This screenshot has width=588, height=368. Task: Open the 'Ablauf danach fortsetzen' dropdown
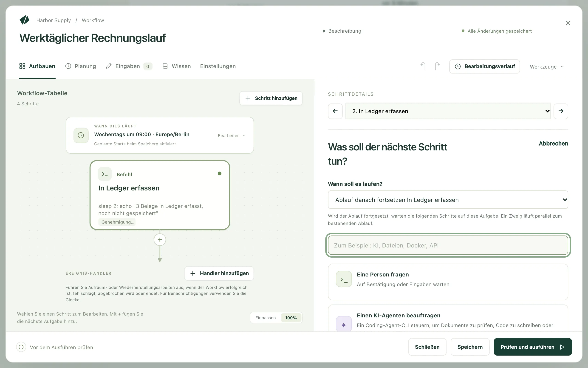(x=448, y=200)
